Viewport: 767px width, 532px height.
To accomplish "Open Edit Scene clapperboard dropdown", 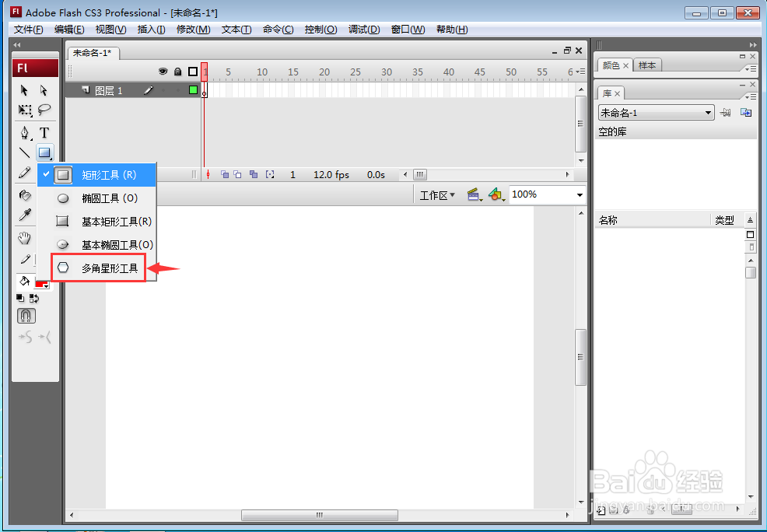I will pos(475,195).
